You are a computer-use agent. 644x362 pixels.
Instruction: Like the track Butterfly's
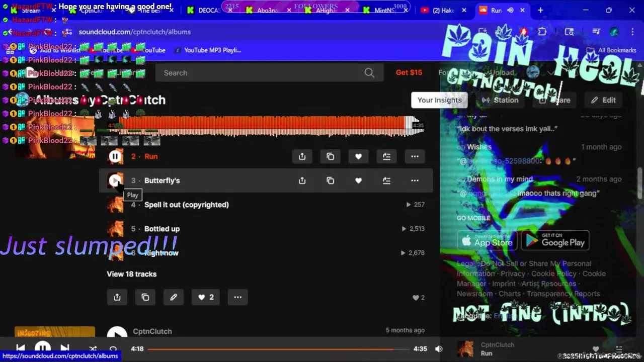[358, 180]
